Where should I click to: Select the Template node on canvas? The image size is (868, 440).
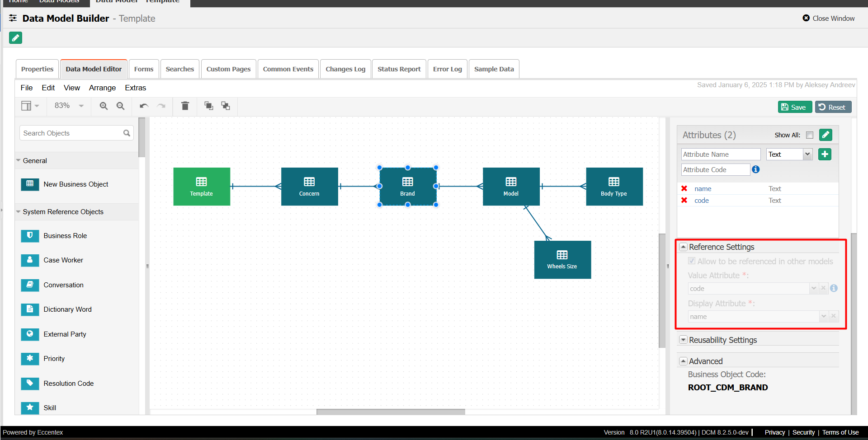point(202,187)
